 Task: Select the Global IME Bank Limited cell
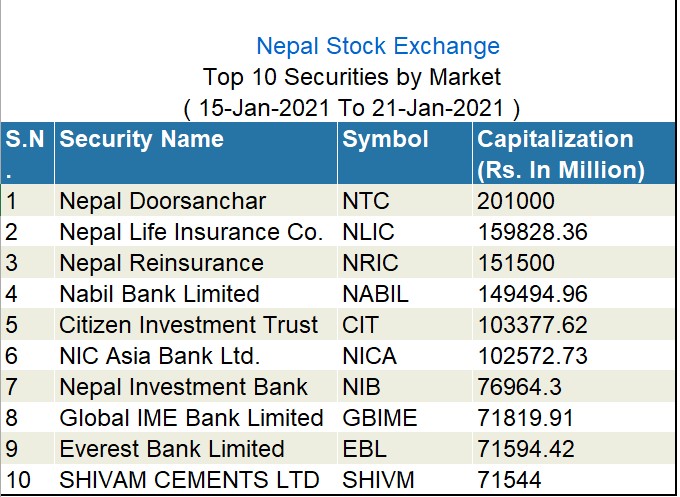[191, 418]
